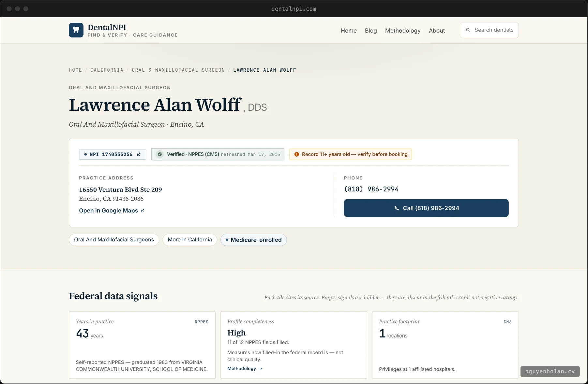Open Oral And Maxillofacial Surgeons chip
This screenshot has height=384, width=588.
coord(114,240)
